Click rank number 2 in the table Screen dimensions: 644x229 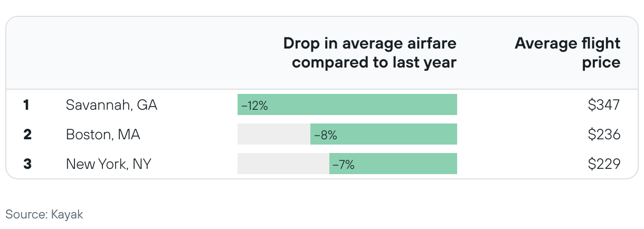click(x=27, y=135)
